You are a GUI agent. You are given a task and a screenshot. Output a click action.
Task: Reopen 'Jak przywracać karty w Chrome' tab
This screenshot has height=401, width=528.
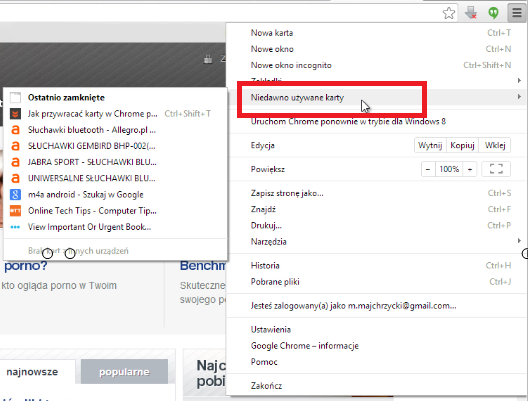point(115,114)
